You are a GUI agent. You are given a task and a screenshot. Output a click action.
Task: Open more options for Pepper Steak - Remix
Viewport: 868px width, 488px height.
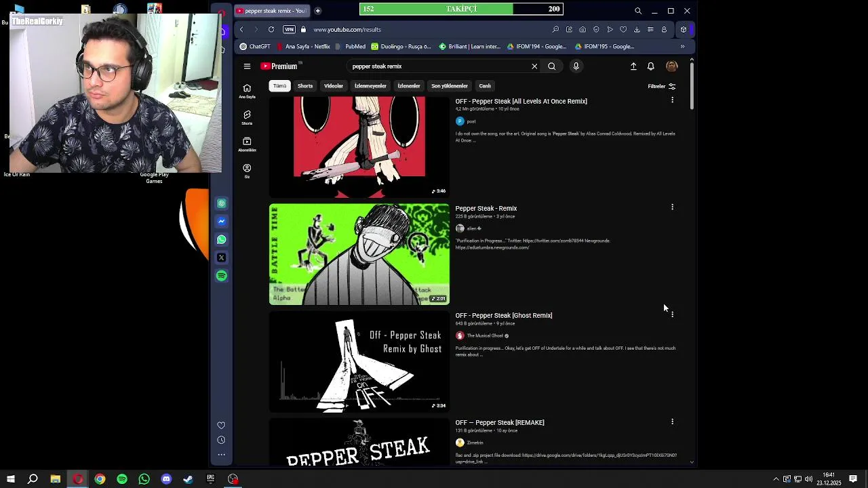point(672,207)
